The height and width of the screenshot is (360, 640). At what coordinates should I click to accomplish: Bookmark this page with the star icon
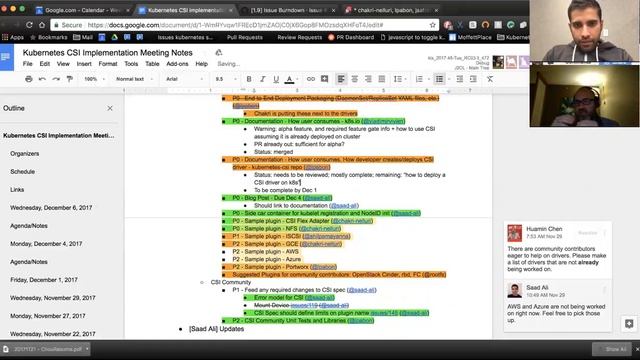pos(433,25)
